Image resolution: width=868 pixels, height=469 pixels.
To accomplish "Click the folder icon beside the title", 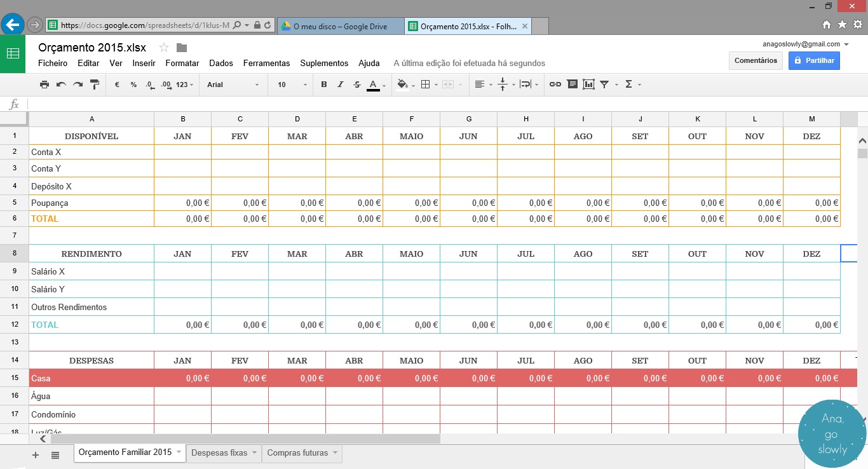I will click(182, 48).
